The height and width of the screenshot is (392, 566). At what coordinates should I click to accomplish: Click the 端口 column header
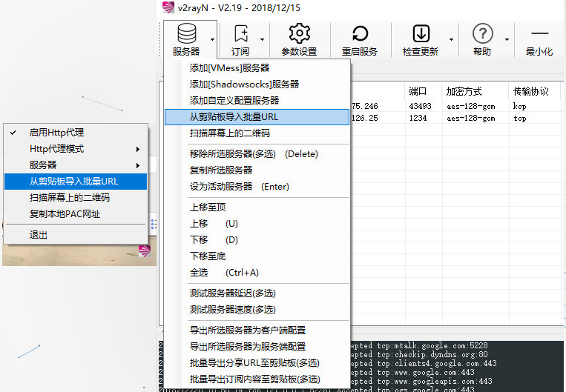424,91
